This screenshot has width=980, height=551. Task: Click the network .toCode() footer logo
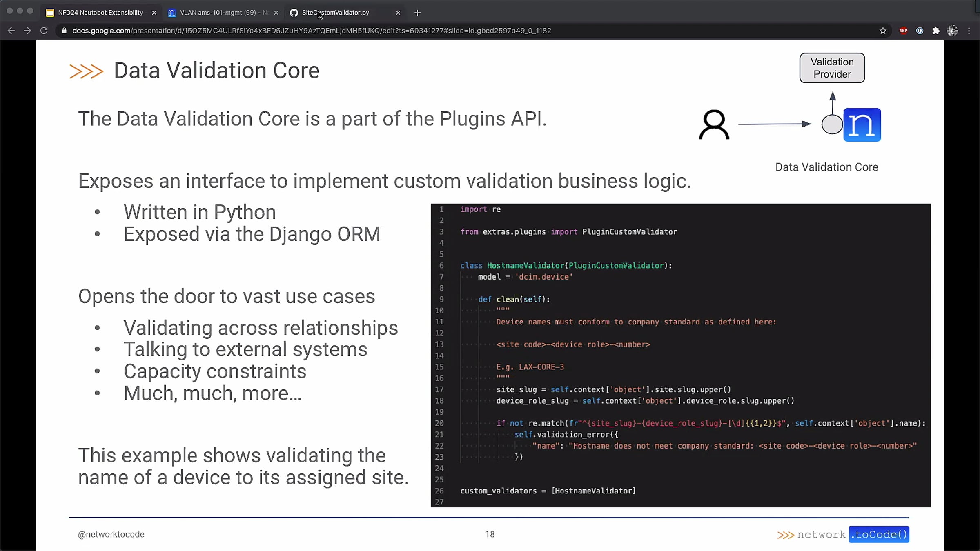click(x=843, y=534)
